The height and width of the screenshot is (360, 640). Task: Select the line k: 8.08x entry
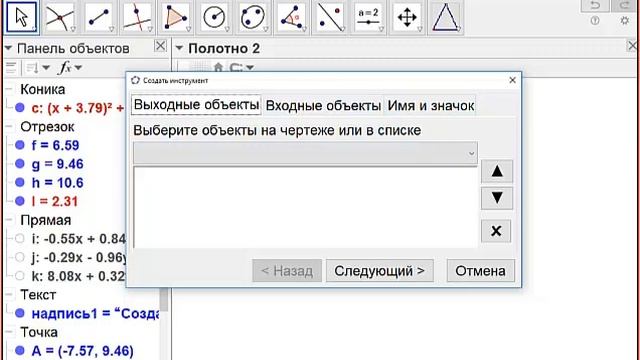click(78, 276)
